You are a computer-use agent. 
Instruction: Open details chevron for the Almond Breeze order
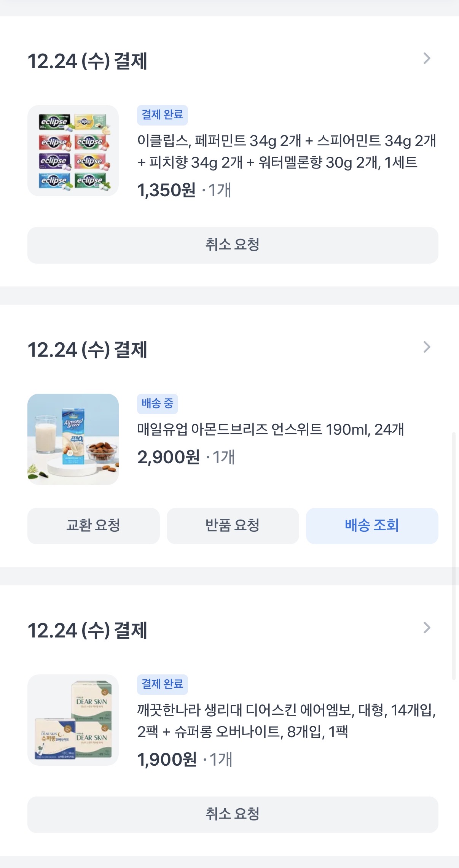pos(427,347)
